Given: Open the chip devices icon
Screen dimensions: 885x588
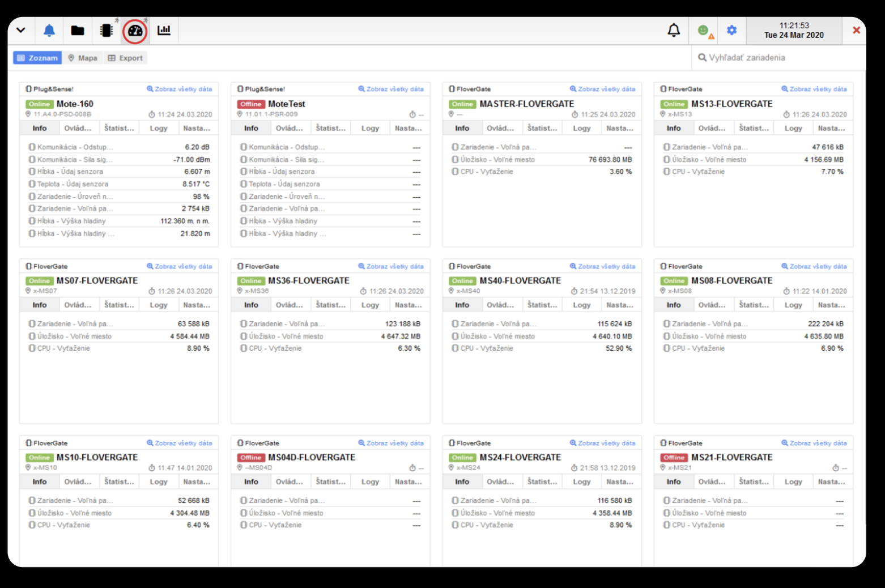Looking at the screenshot, I should pos(106,31).
